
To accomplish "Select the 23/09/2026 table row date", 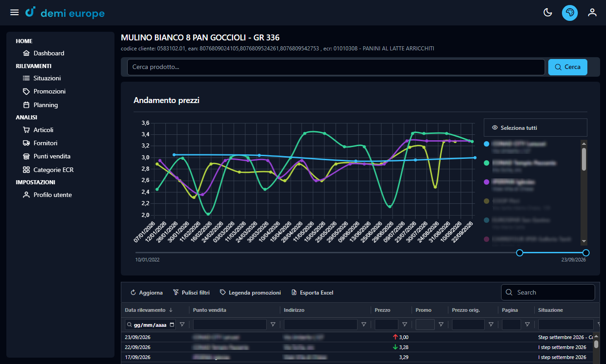I will pyautogui.click(x=138, y=337).
